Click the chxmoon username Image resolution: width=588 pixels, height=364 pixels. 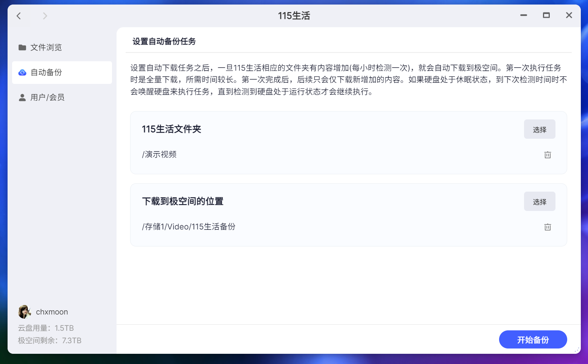52,312
